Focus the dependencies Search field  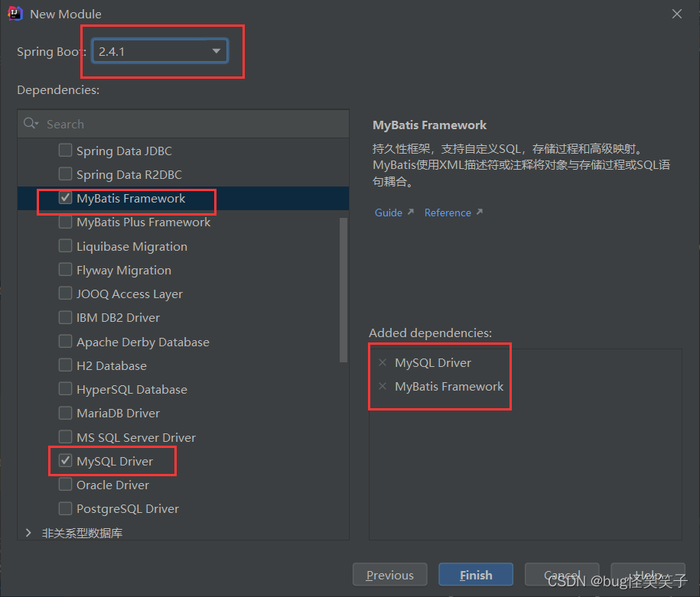click(x=183, y=124)
